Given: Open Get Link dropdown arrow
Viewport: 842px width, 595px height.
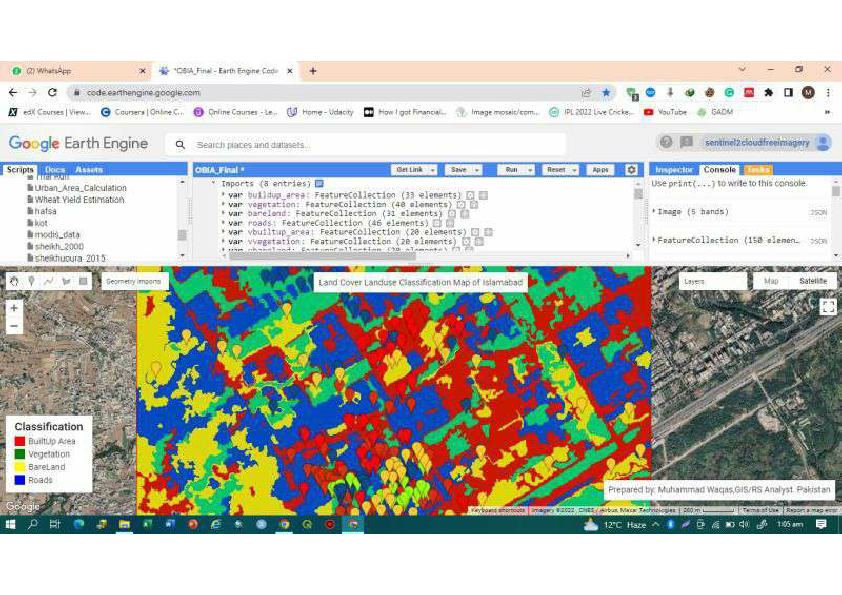Looking at the screenshot, I should coord(432,170).
